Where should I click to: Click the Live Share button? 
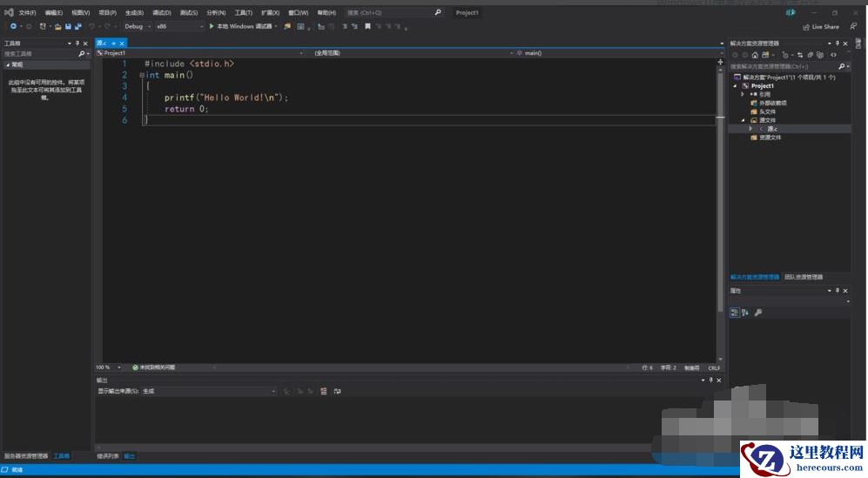820,27
